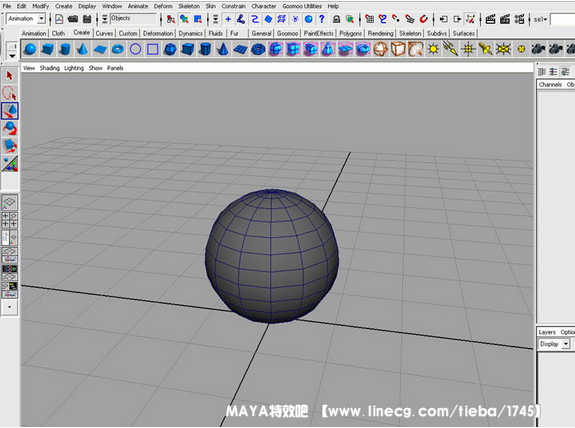Switch to four view layout
The image size is (575, 428).
tap(10, 220)
